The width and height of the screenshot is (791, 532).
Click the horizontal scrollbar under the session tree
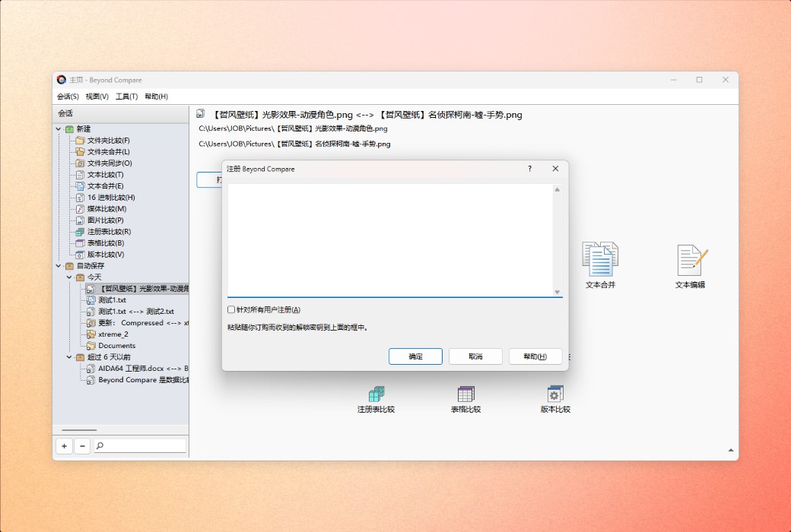tap(79, 430)
